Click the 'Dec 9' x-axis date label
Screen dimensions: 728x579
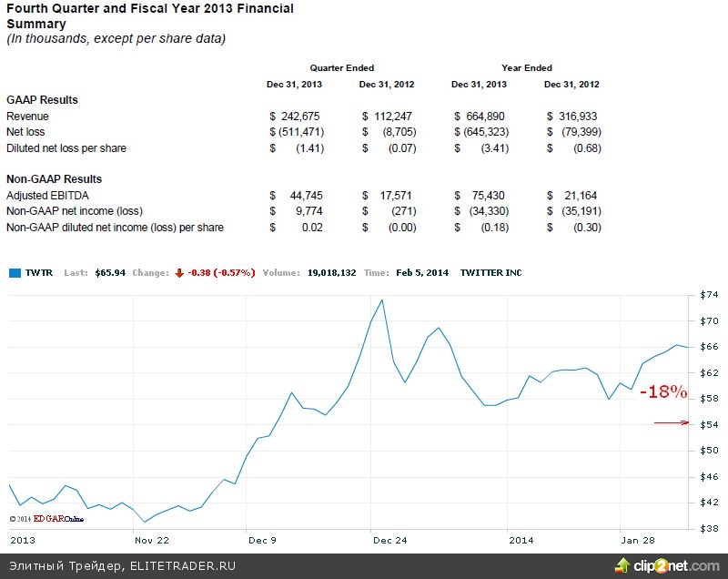click(x=262, y=541)
